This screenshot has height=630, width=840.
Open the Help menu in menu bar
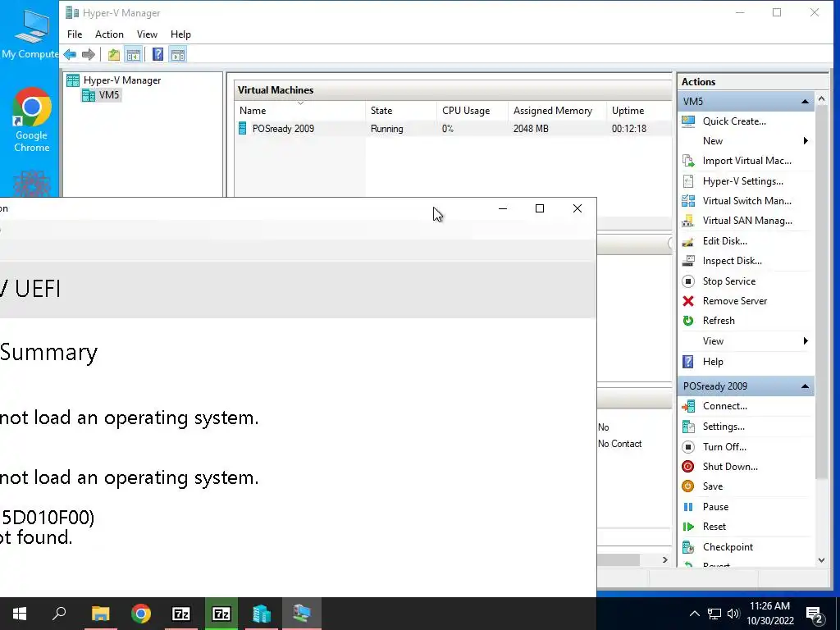pyautogui.click(x=180, y=34)
